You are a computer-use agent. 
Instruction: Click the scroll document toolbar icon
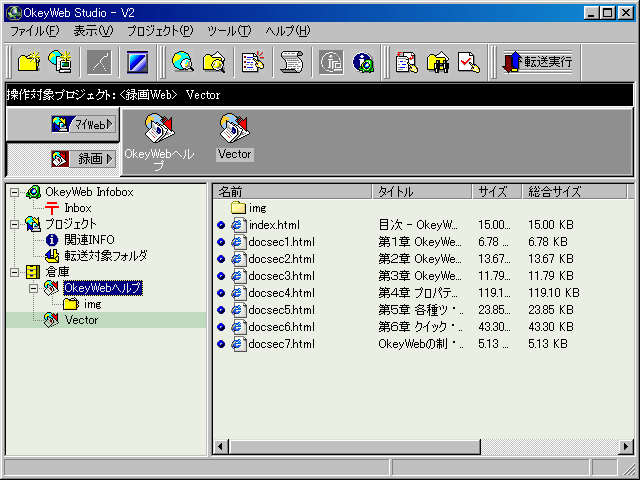tap(292, 62)
